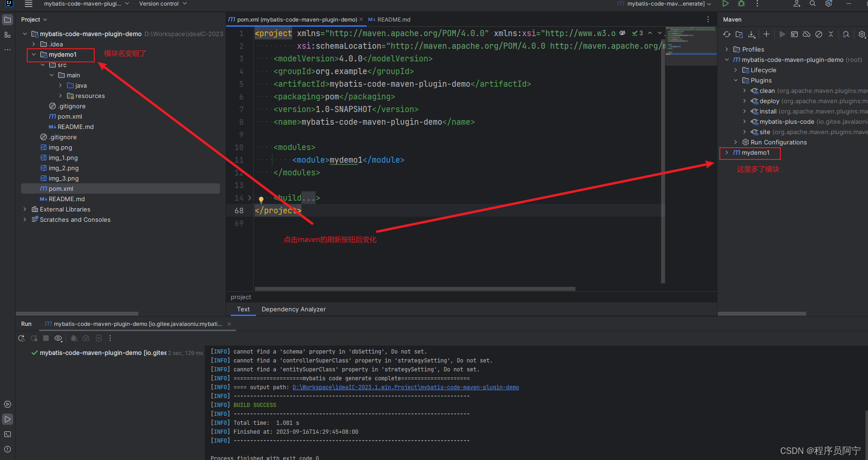Open Services tool window in bottom sidebar

pyautogui.click(x=8, y=404)
